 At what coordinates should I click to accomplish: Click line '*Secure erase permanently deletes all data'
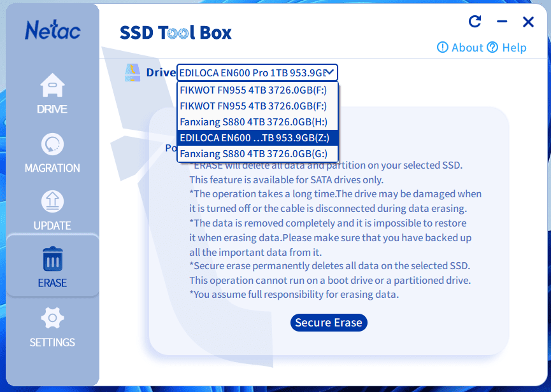tap(329, 265)
